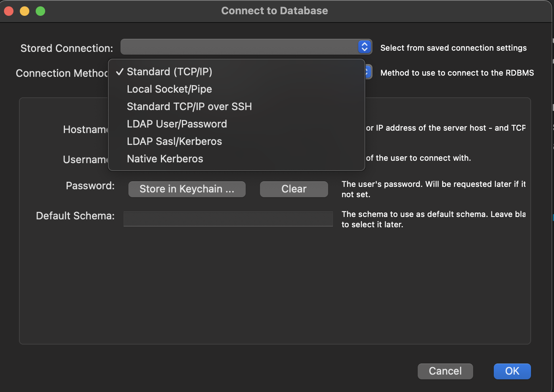Click the green zoom window button

(40, 11)
